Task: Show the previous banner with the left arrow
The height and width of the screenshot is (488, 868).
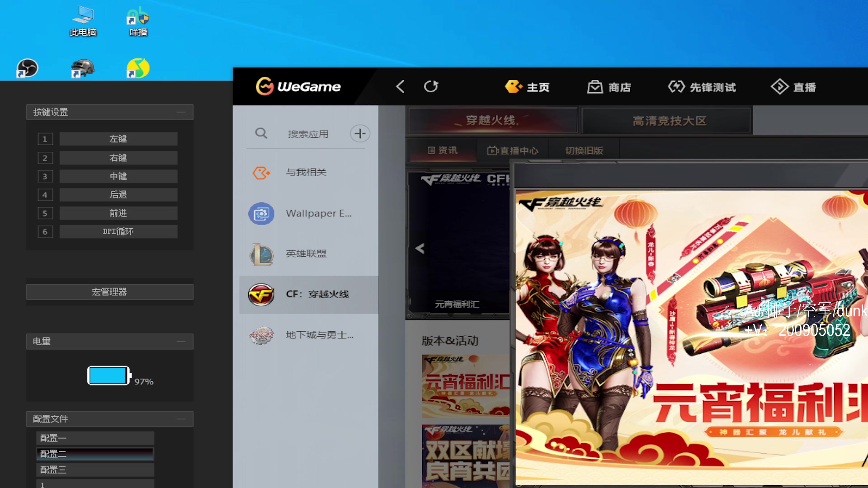Action: click(x=420, y=248)
